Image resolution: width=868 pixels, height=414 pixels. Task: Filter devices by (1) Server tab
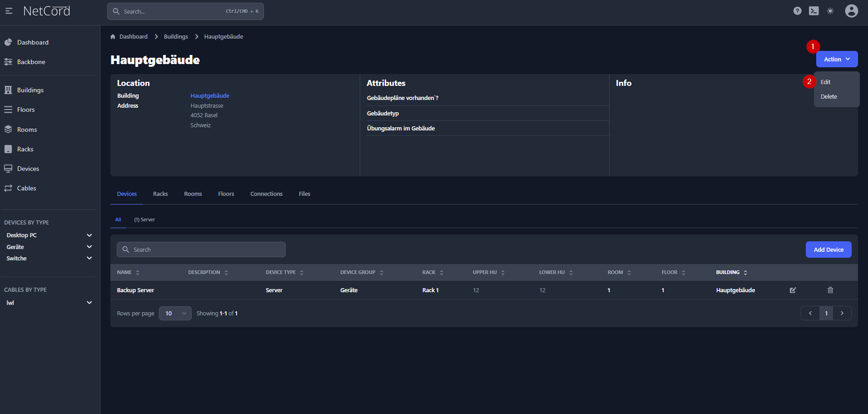click(x=144, y=219)
